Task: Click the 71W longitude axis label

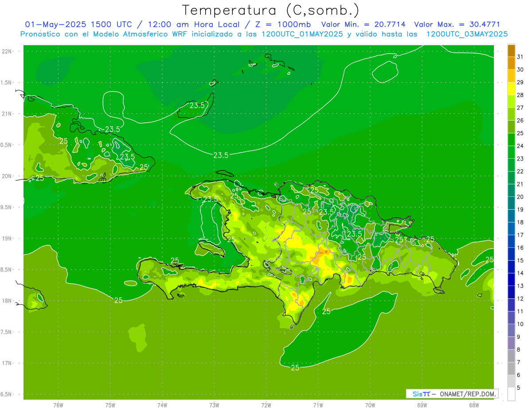Action: (318, 405)
